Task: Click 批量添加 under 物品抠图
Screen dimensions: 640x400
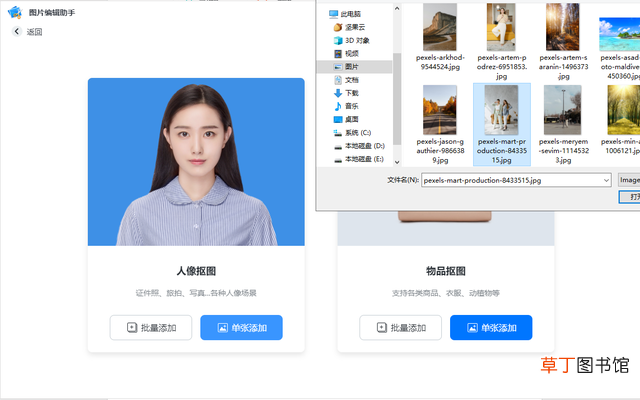Action: tap(400, 327)
